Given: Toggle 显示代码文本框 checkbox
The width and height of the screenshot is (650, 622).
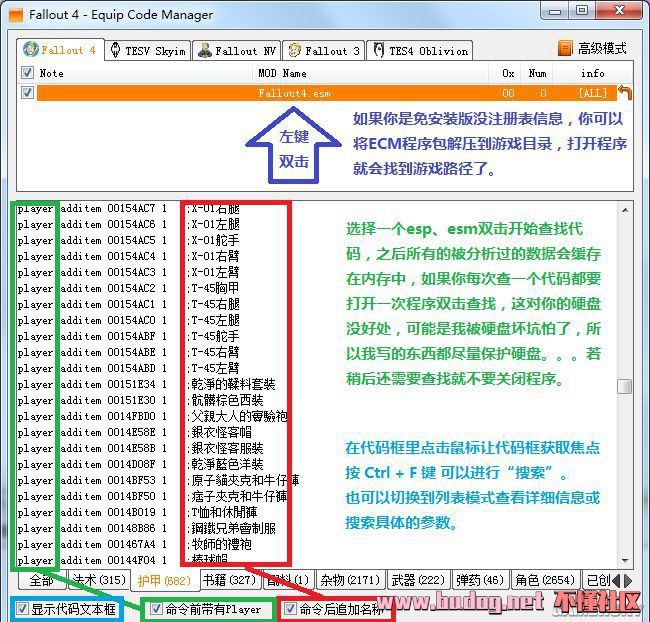Looking at the screenshot, I should point(22,609).
